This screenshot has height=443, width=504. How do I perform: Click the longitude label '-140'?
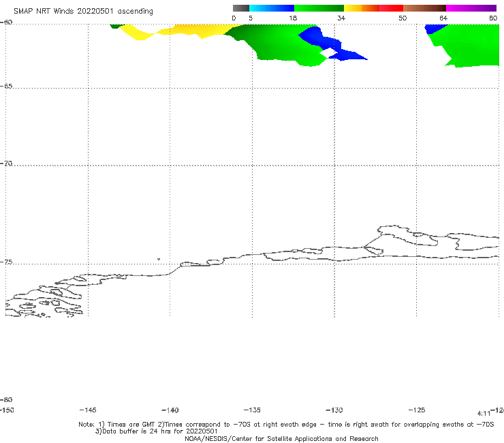click(x=170, y=410)
